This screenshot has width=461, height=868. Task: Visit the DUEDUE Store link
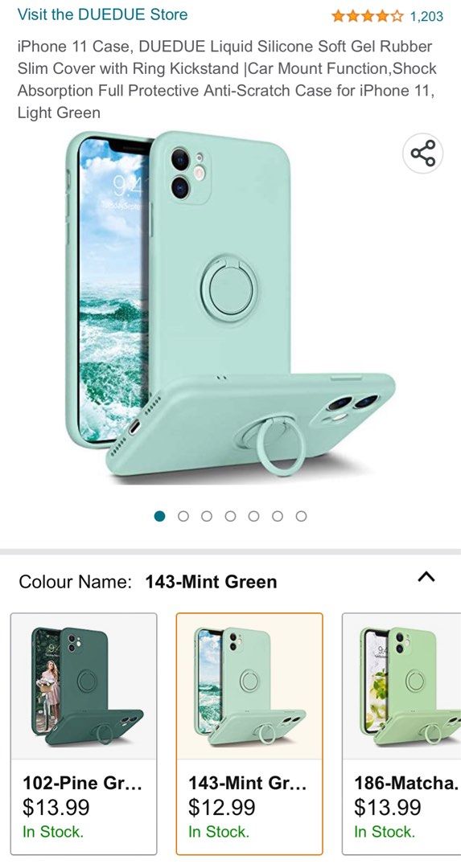pos(102,14)
